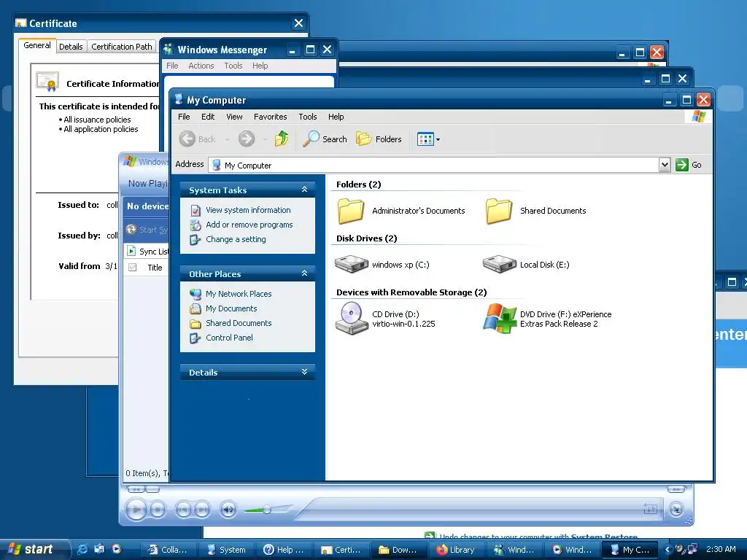Switch to the Certificate Details tab
Viewport: 747px width, 560px height.
click(71, 47)
